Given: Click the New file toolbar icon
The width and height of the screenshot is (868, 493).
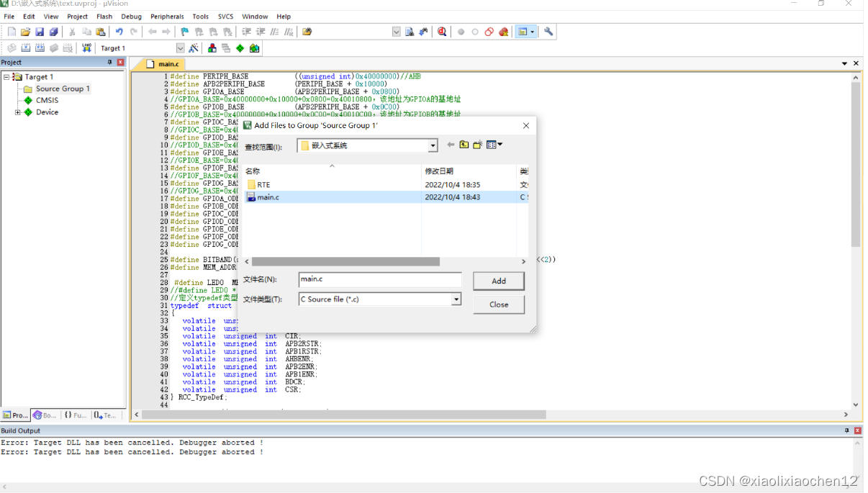Looking at the screenshot, I should coord(12,32).
